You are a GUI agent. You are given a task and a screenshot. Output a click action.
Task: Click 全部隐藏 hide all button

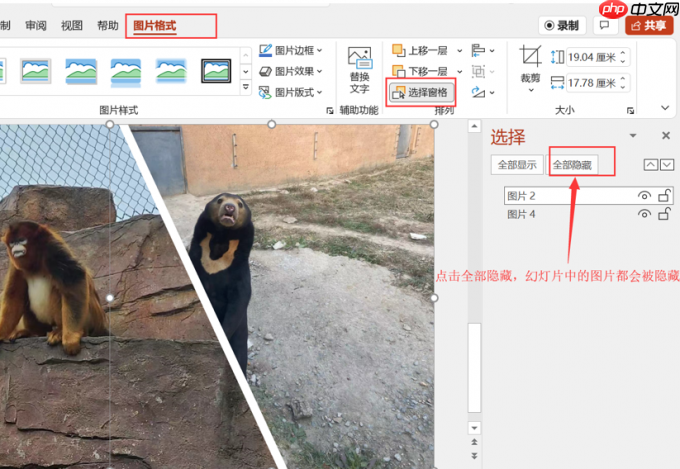tap(572, 165)
